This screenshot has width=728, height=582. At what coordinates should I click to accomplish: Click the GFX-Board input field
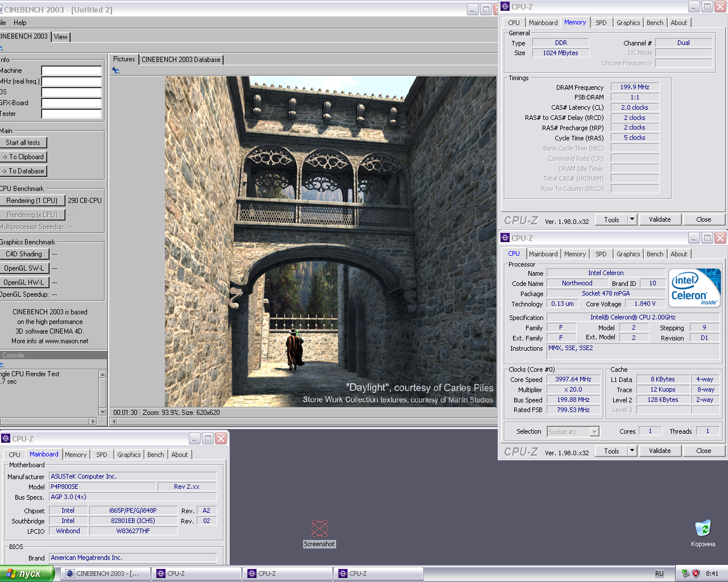tap(72, 103)
